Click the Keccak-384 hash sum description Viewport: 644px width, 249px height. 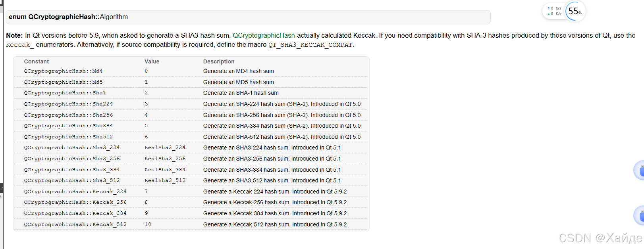[275, 213]
